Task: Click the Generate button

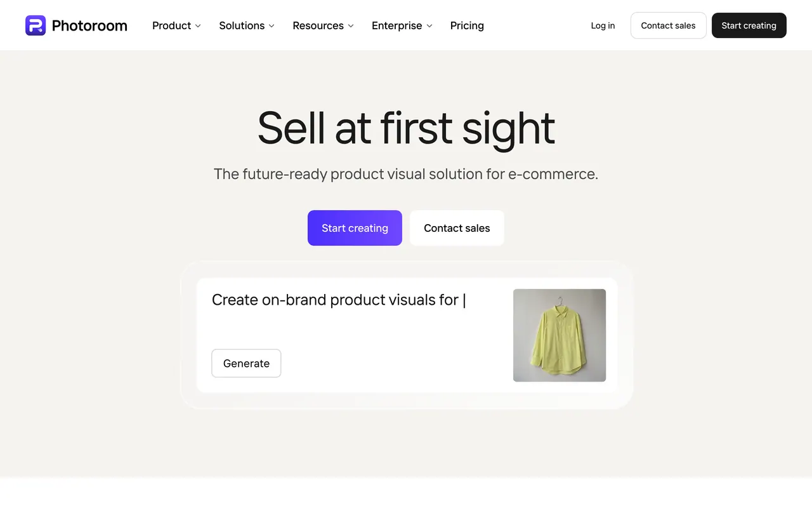Action: (x=246, y=363)
